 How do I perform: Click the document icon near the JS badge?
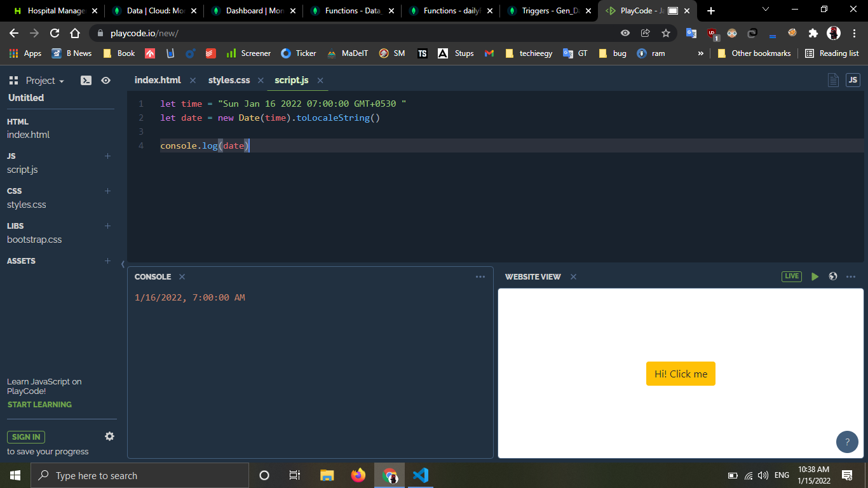[x=833, y=80]
